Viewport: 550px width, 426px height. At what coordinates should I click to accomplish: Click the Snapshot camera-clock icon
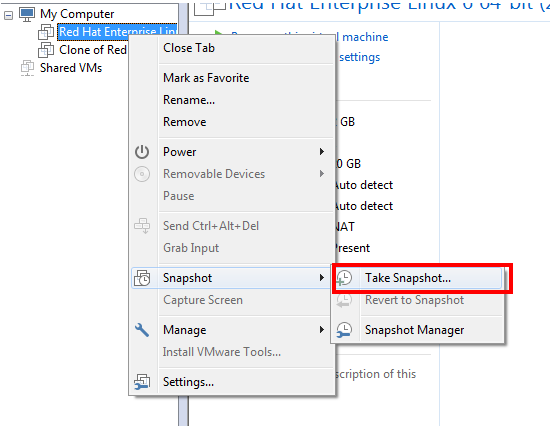pyautogui.click(x=142, y=278)
